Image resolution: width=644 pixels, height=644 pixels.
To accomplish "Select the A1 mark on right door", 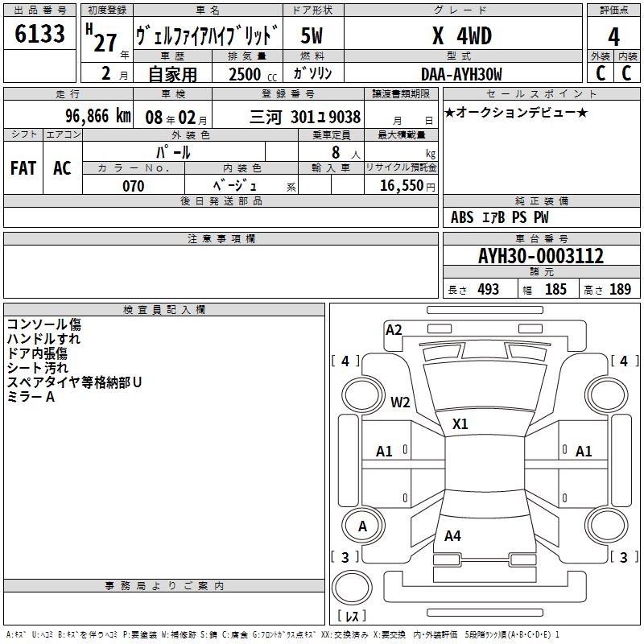I will [x=584, y=452].
